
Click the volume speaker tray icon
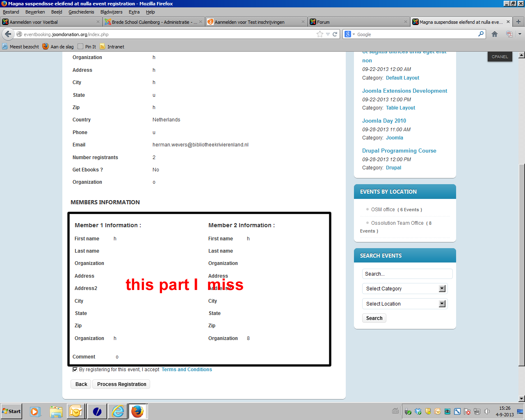[487, 411]
